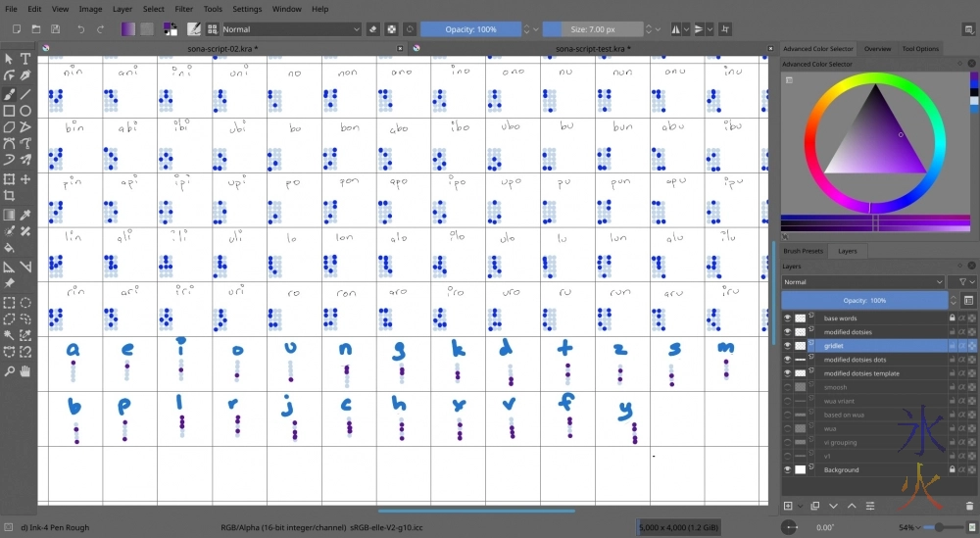The image size is (980, 538).
Task: Activate the Pan hand tool
Action: click(25, 370)
